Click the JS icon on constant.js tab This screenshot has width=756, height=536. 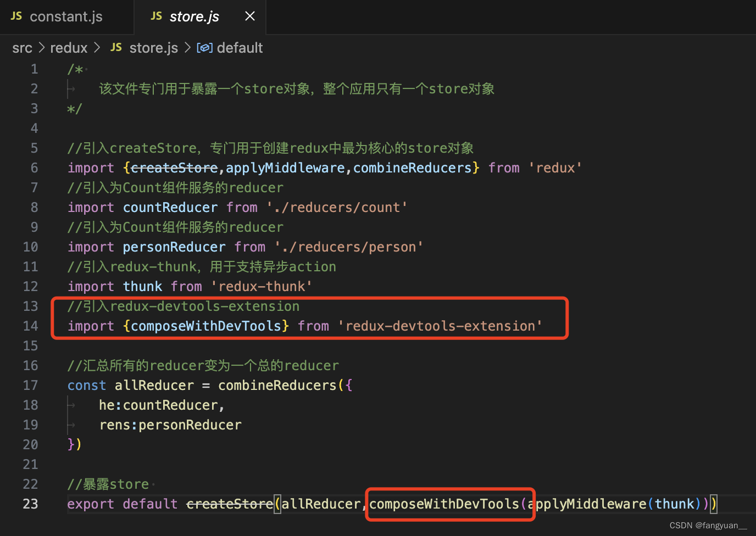16,16
